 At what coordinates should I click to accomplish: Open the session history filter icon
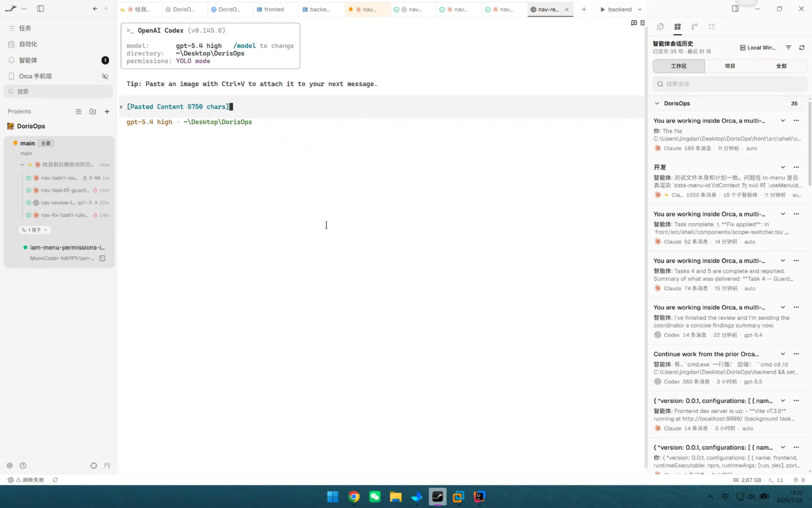pos(788,48)
